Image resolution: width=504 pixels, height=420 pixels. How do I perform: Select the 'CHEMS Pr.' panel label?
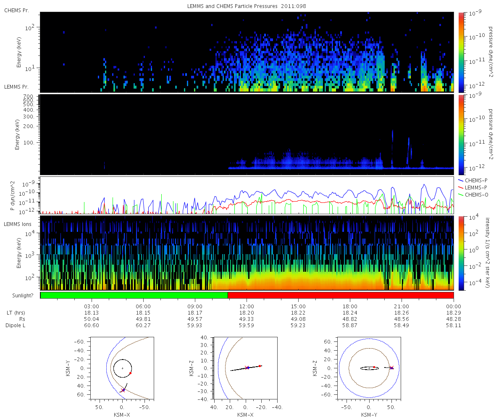(x=16, y=10)
